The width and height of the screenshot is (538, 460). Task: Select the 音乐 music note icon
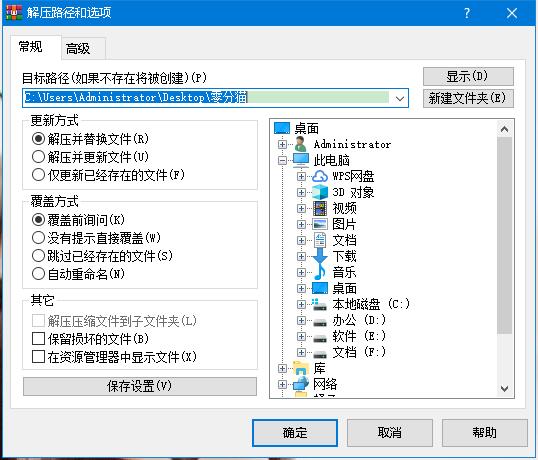tap(320, 272)
